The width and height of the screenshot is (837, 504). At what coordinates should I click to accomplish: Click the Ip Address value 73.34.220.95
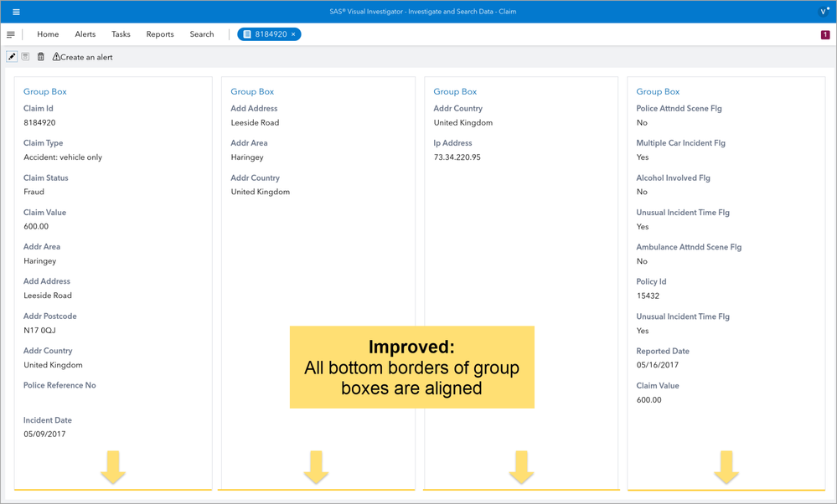pos(457,157)
